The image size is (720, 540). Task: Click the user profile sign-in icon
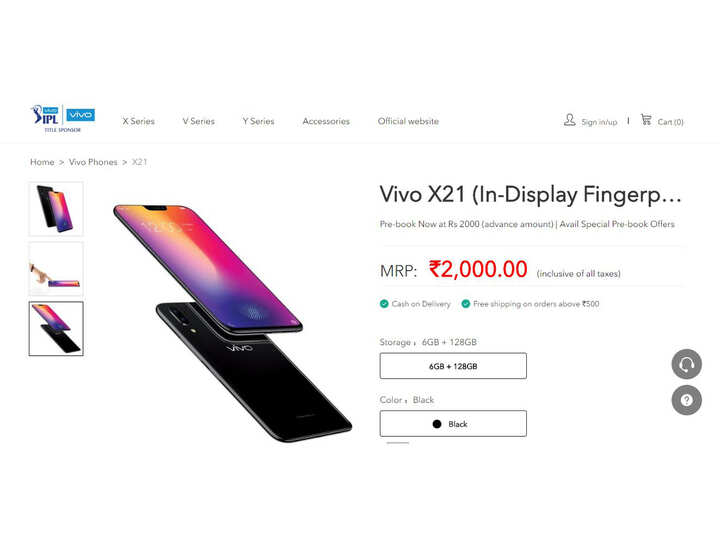[x=569, y=120]
